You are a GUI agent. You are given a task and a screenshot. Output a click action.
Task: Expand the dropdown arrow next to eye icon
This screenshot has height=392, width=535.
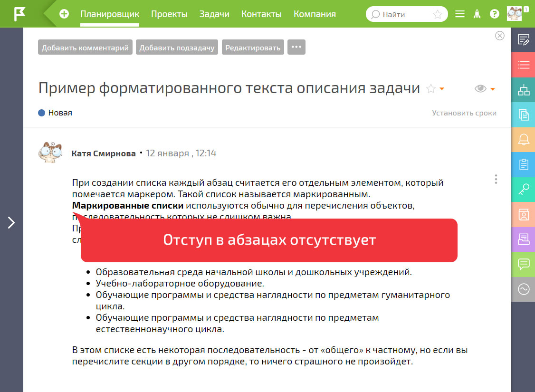[493, 89]
